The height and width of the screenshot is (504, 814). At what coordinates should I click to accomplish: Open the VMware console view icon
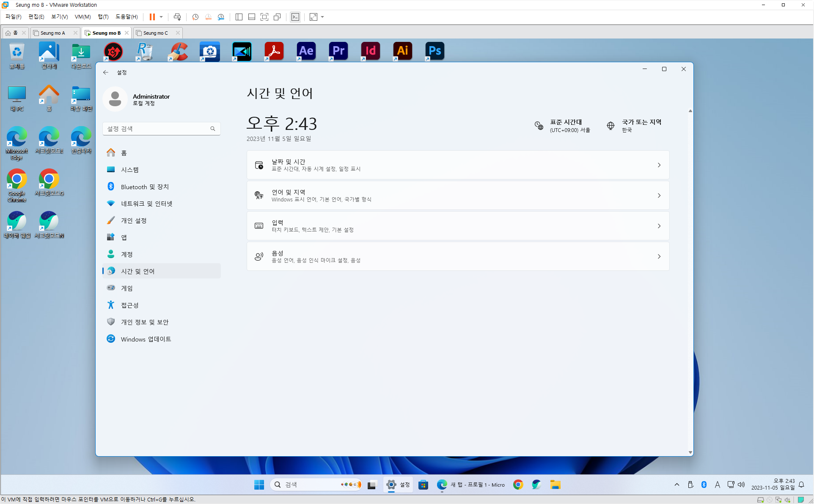tap(295, 17)
